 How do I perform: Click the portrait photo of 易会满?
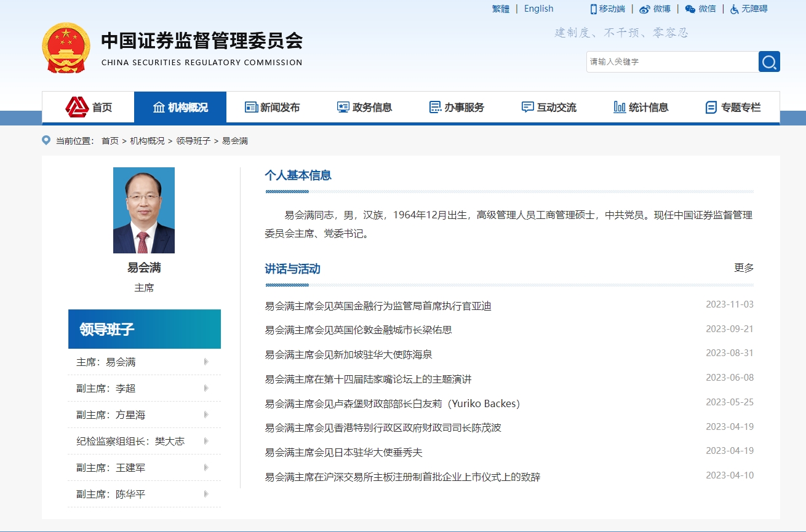point(144,210)
